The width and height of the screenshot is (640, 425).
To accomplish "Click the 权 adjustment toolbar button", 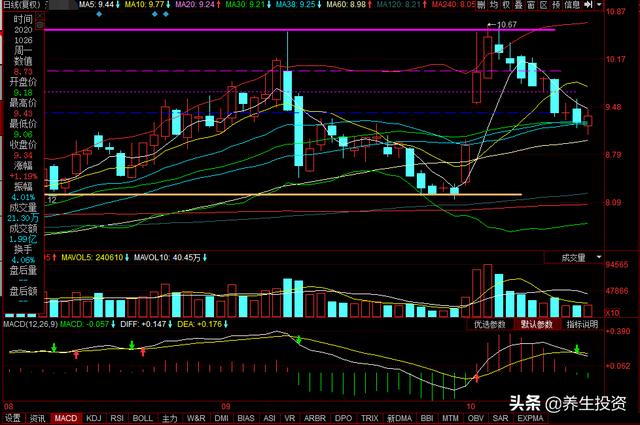I will [506, 4].
